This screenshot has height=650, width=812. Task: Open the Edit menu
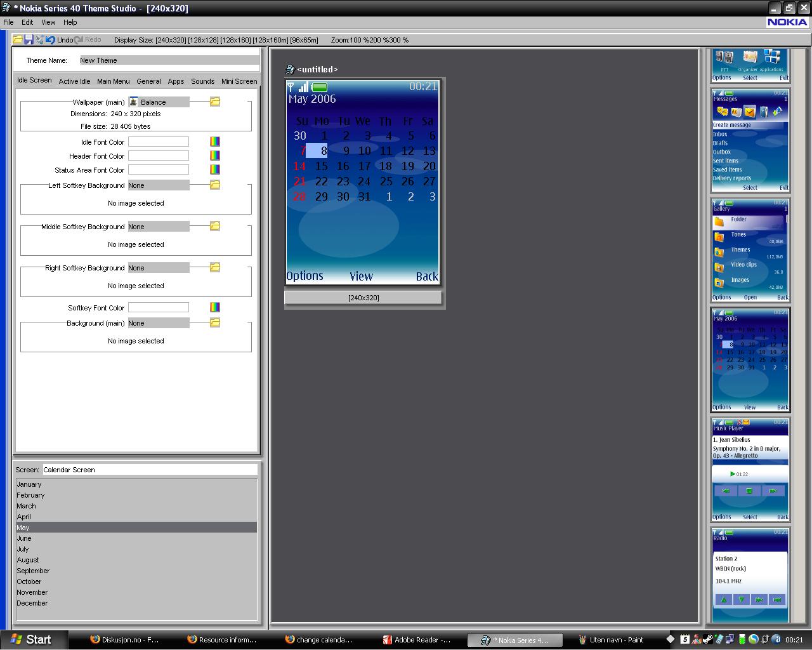point(27,22)
